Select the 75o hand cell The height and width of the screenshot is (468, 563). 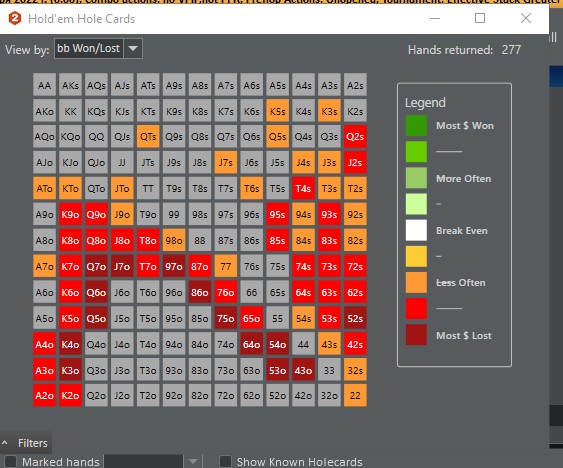pos(225,318)
